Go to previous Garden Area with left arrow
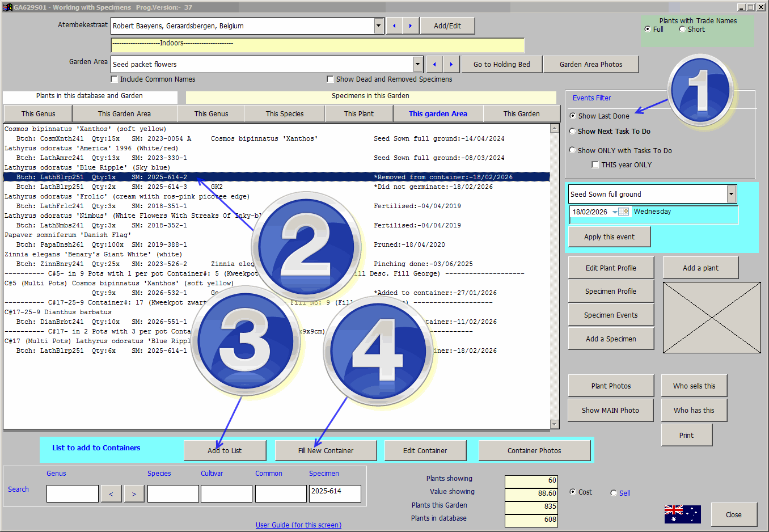 tap(434, 65)
